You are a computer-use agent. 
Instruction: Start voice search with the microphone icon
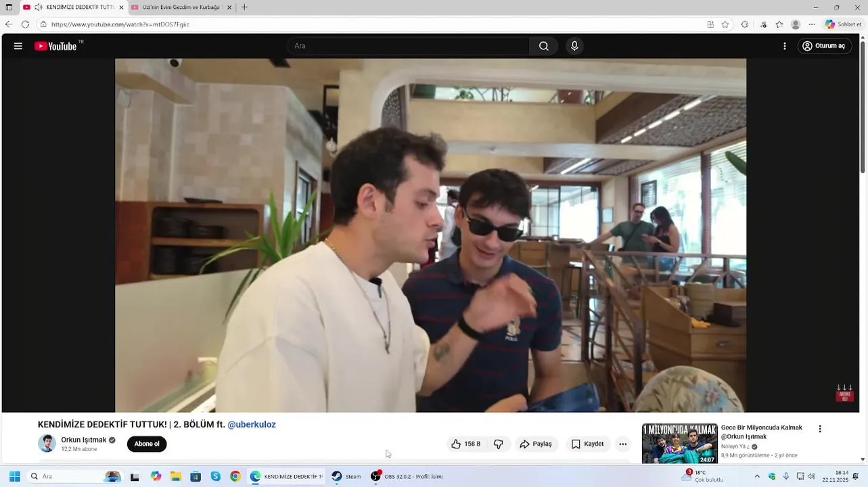click(x=574, y=46)
